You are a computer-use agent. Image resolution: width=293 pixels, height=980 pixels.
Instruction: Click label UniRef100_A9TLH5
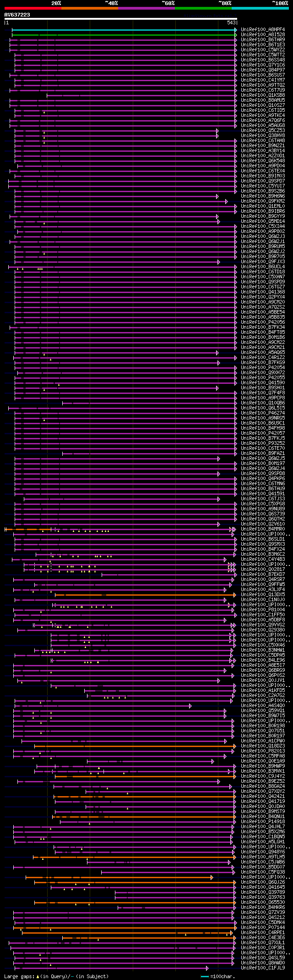263,857
